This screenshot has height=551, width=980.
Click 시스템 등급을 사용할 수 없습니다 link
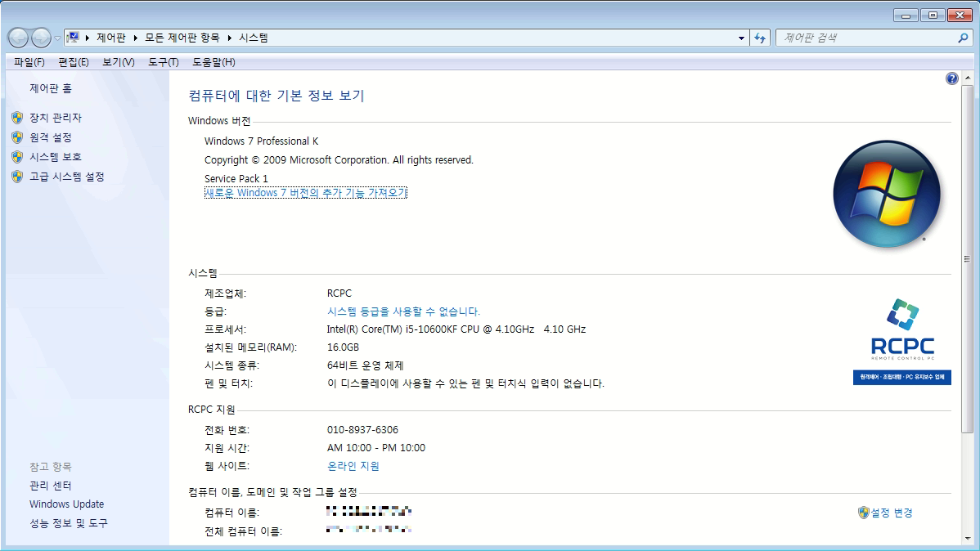403,311
